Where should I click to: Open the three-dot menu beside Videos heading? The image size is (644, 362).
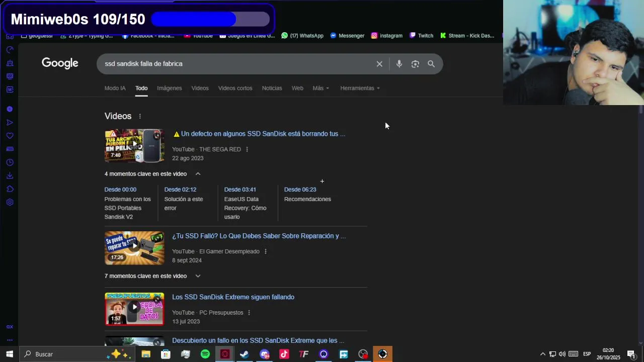[140, 116]
